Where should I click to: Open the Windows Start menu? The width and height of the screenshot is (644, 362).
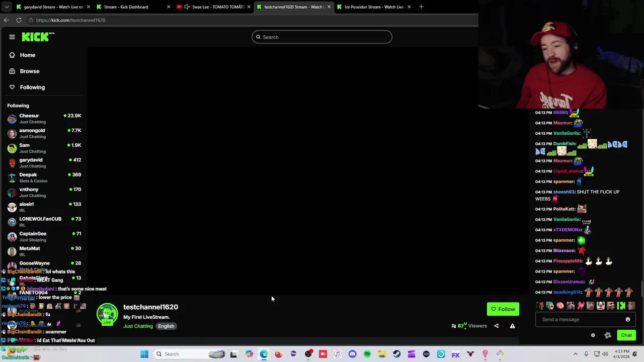tap(144, 354)
